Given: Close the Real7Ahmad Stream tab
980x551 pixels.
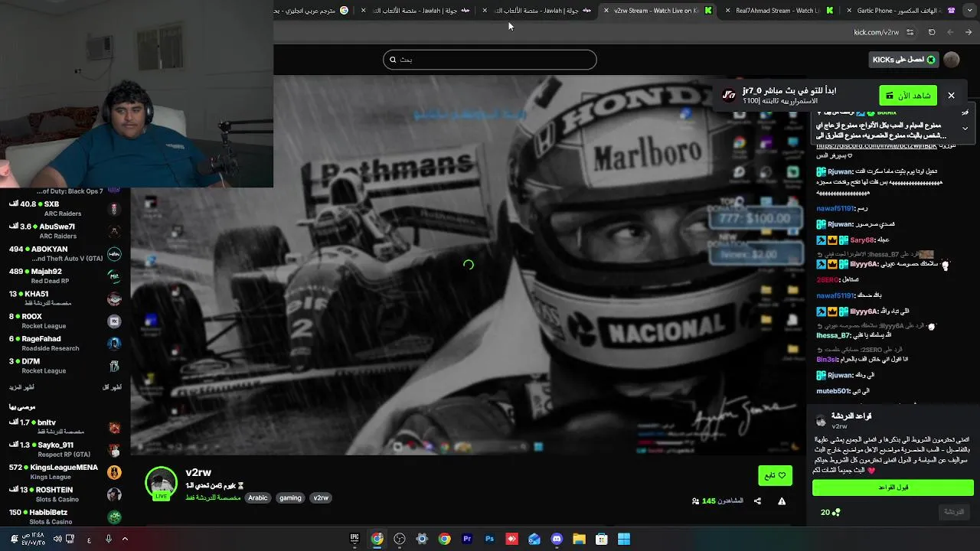Looking at the screenshot, I should [727, 11].
